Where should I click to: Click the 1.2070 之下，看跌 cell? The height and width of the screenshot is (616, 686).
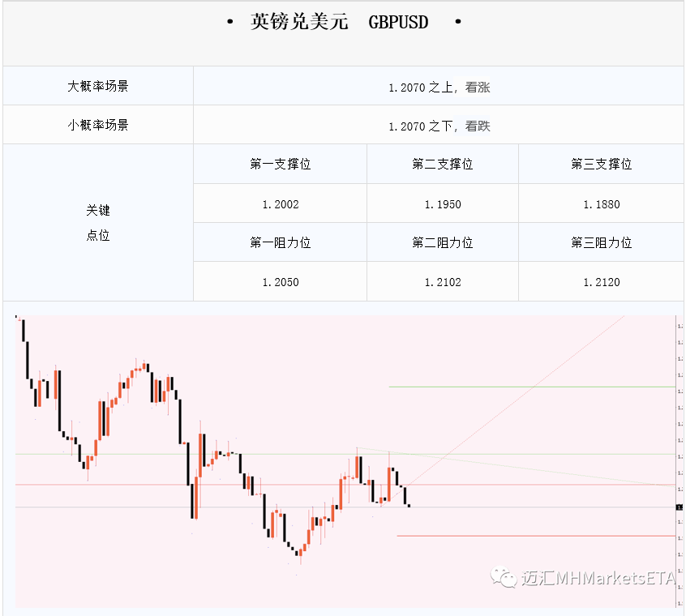(x=439, y=126)
